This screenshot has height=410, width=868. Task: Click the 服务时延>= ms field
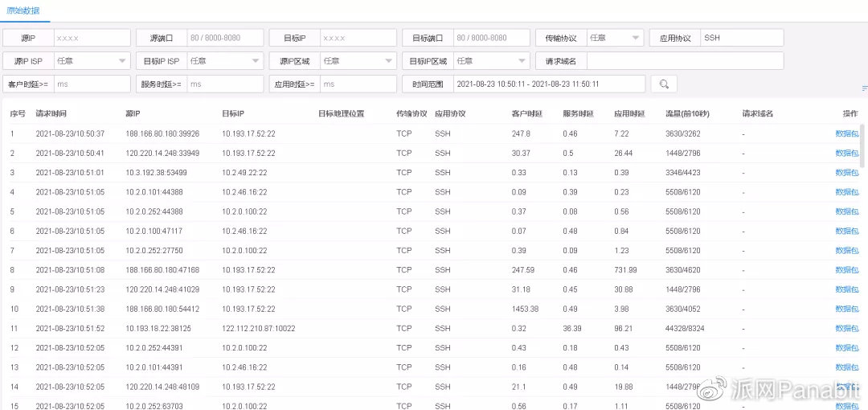coord(225,84)
